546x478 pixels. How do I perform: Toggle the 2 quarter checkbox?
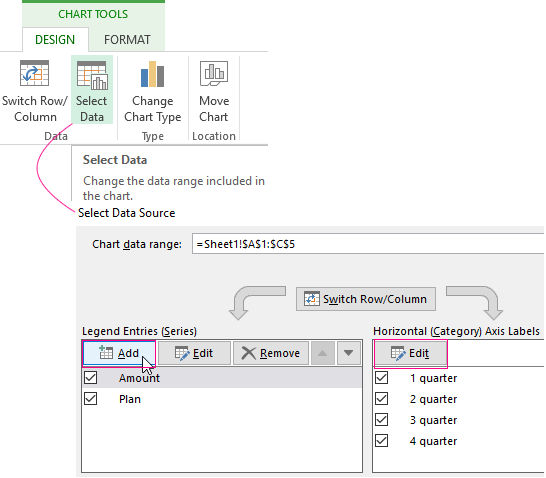382,399
